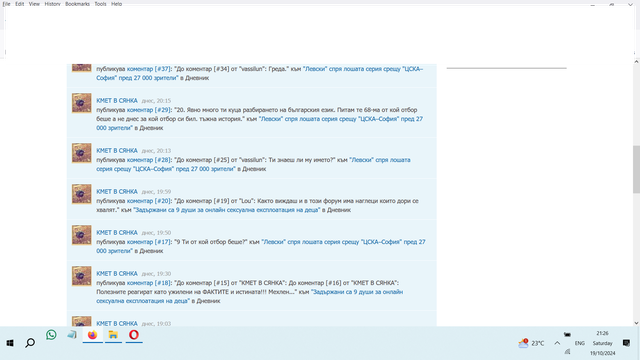Open the Windows Start menu
640x360 pixels.
[x=10, y=343]
